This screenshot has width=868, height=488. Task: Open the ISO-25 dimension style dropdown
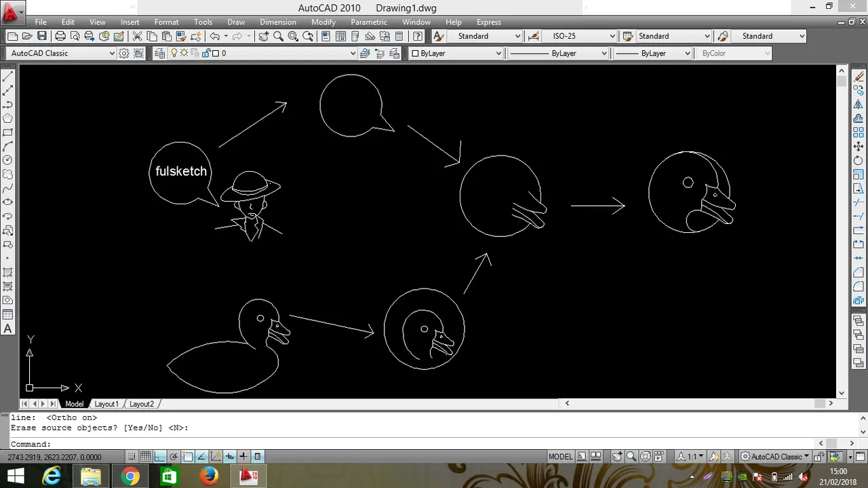(x=579, y=36)
